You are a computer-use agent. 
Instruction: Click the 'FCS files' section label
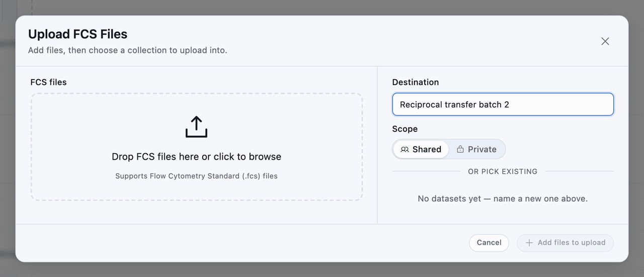coord(48,82)
